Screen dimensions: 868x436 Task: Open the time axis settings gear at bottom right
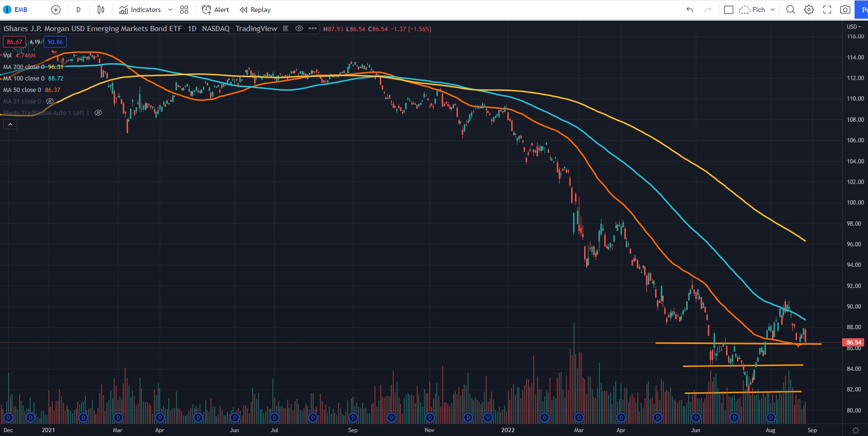(856, 430)
